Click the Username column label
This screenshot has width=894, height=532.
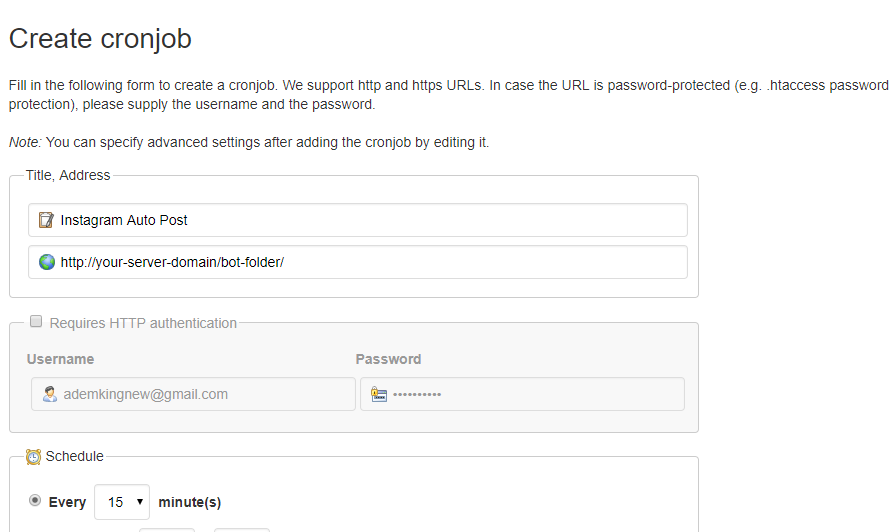tap(61, 359)
